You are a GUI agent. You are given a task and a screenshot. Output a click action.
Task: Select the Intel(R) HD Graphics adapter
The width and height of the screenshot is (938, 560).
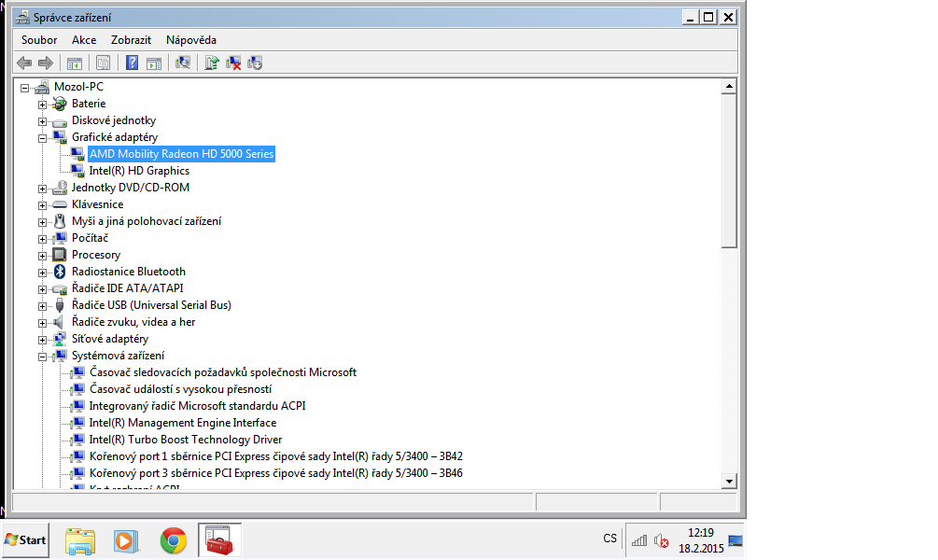point(139,171)
